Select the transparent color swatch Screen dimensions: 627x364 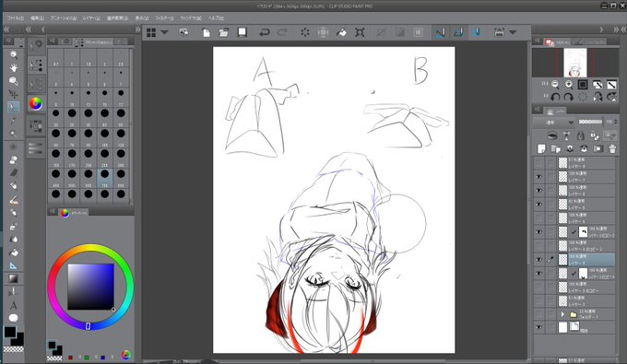tap(13, 349)
